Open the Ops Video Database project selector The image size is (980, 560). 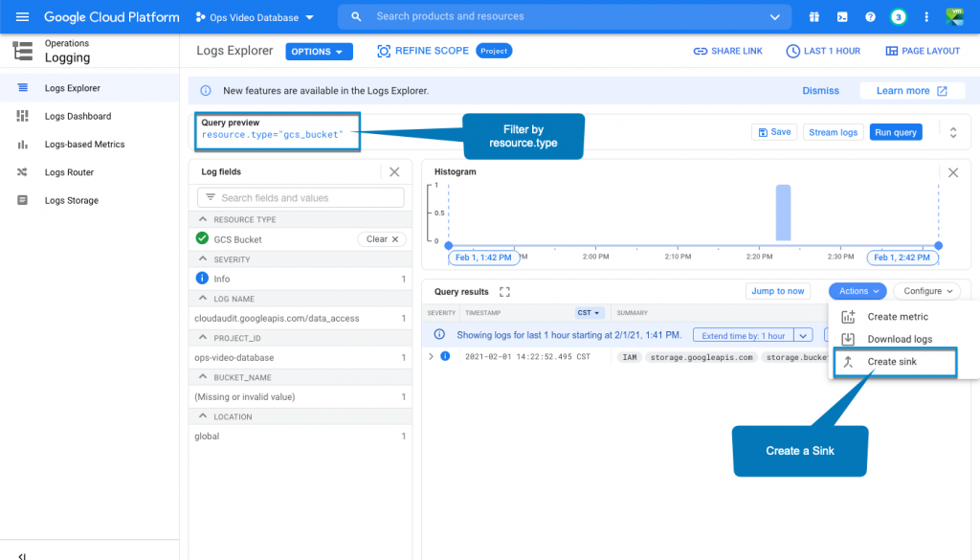coord(255,17)
